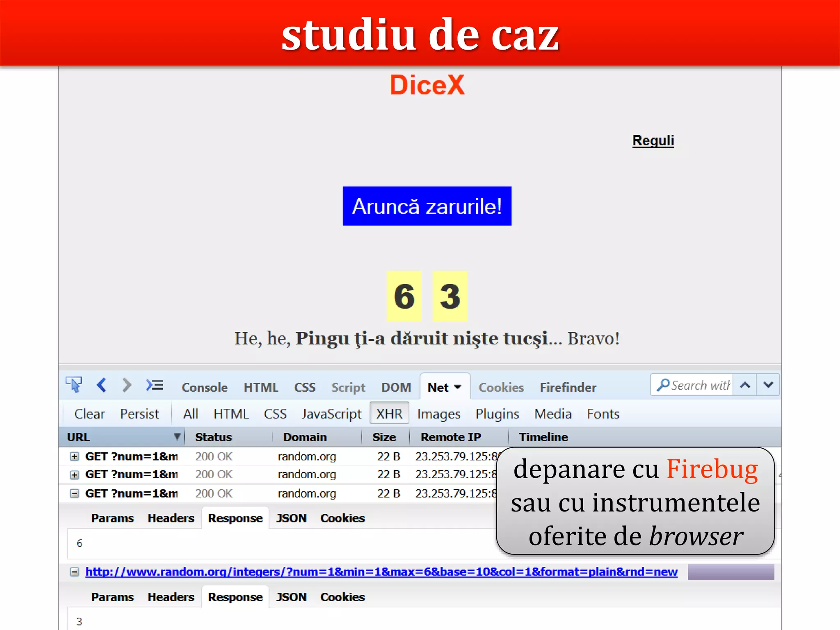Open Net tab dropdown arrow
Viewport: 840px width, 630px height.
click(x=458, y=387)
